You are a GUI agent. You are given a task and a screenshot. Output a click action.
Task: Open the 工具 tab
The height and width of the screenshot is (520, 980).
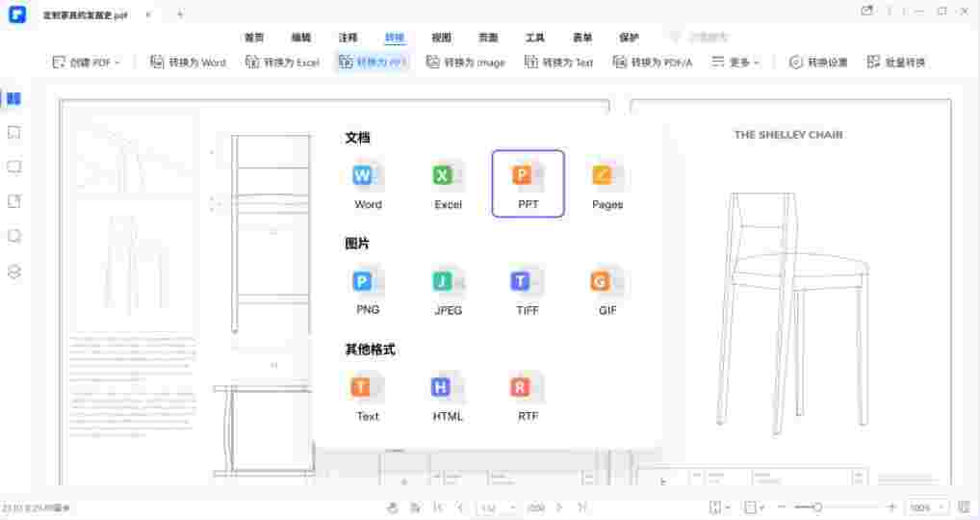[535, 38]
